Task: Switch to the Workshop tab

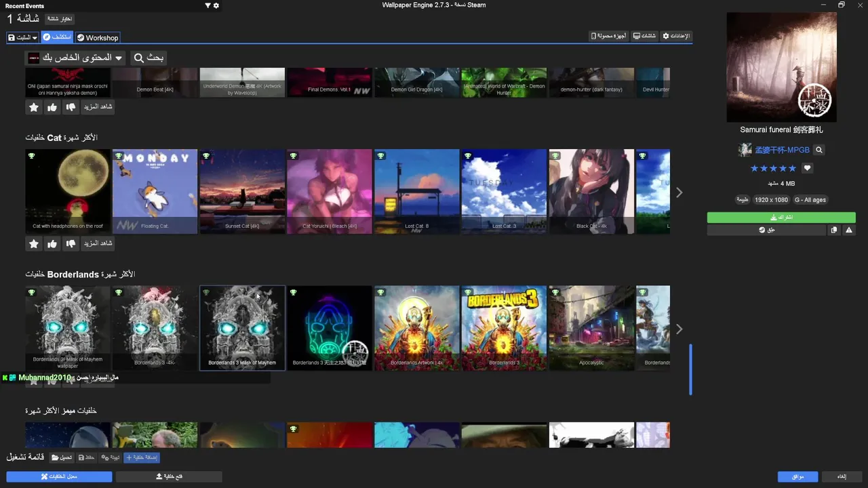Action: (98, 38)
